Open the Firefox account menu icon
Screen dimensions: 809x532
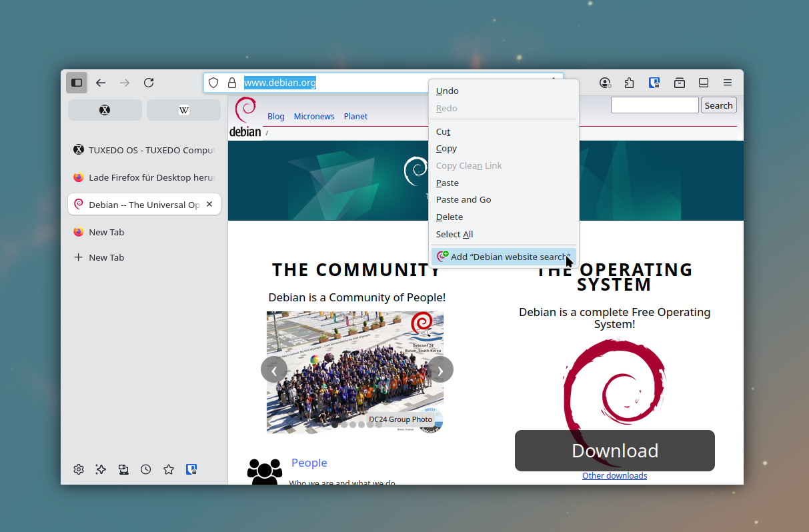click(605, 83)
